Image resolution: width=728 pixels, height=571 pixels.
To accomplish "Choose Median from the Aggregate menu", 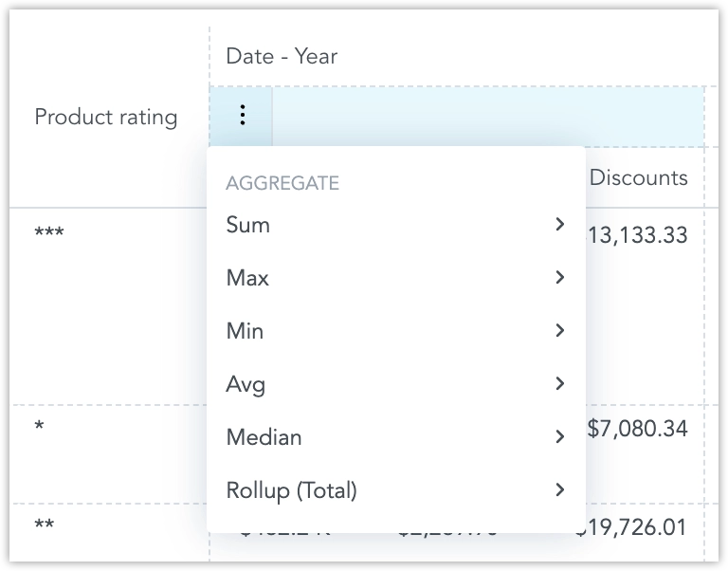I will click(x=264, y=437).
